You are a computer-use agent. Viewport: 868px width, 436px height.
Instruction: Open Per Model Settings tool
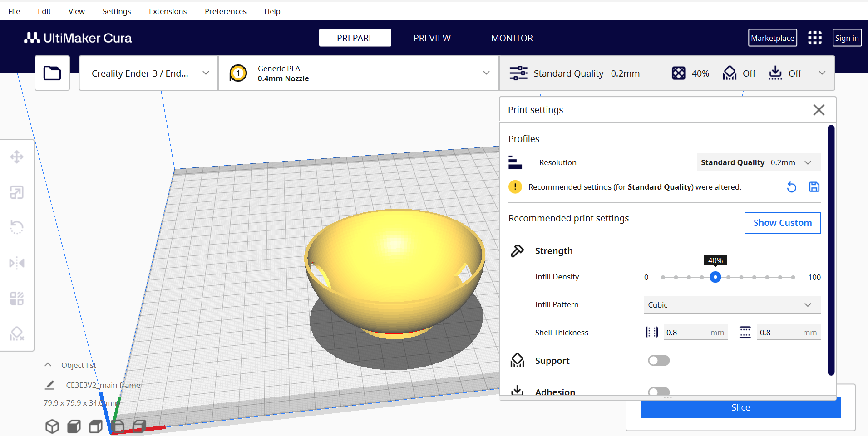tap(17, 298)
